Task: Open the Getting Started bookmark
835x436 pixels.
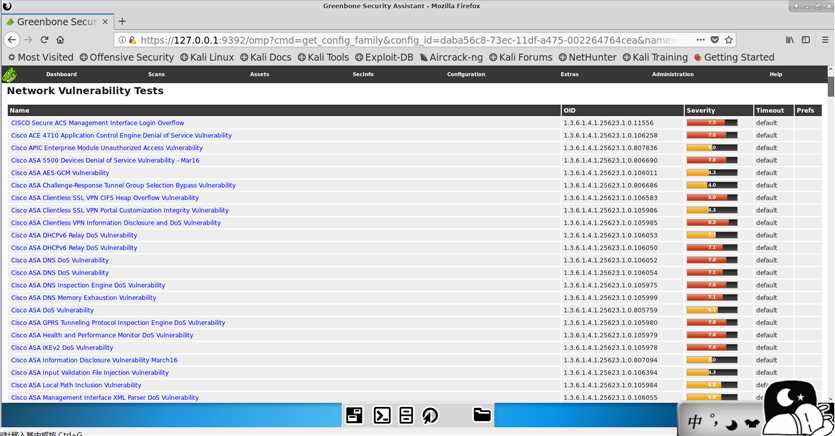Action: (734, 57)
